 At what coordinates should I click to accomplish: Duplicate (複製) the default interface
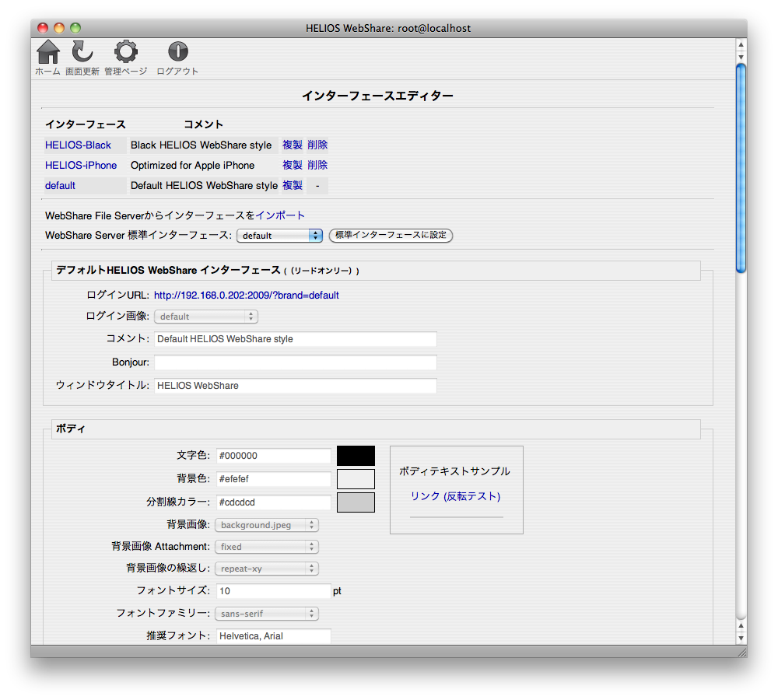[x=293, y=186]
